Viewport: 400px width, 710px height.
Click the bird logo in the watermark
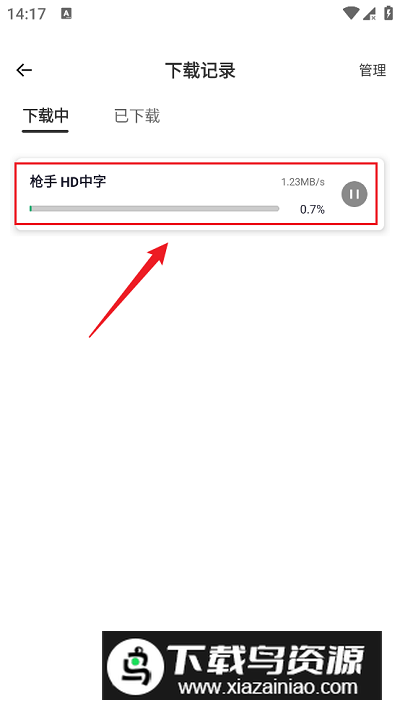[x=136, y=667]
